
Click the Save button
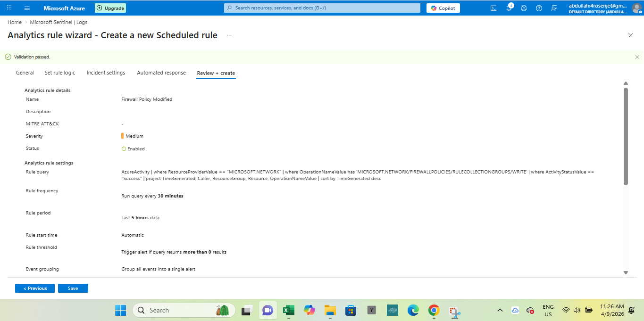[73, 288]
